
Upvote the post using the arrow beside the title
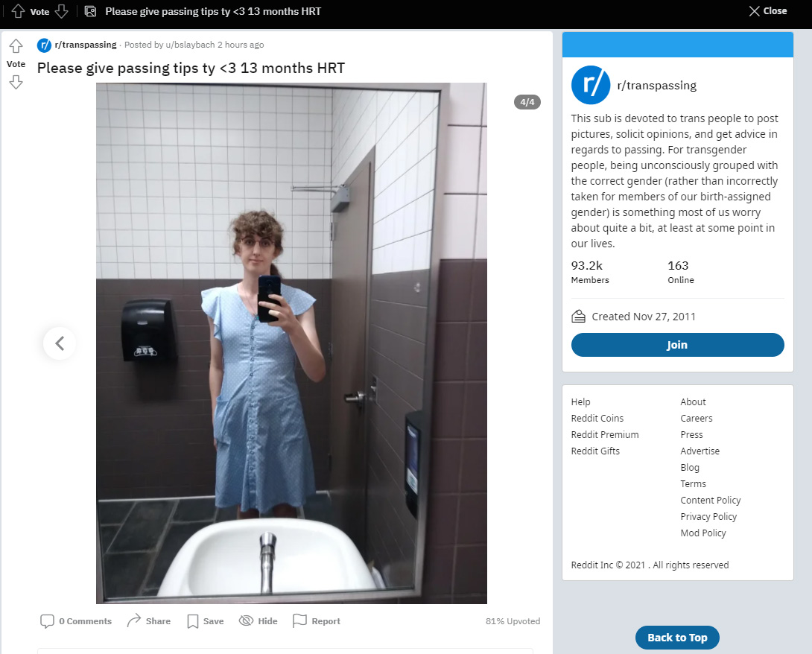tap(16, 46)
